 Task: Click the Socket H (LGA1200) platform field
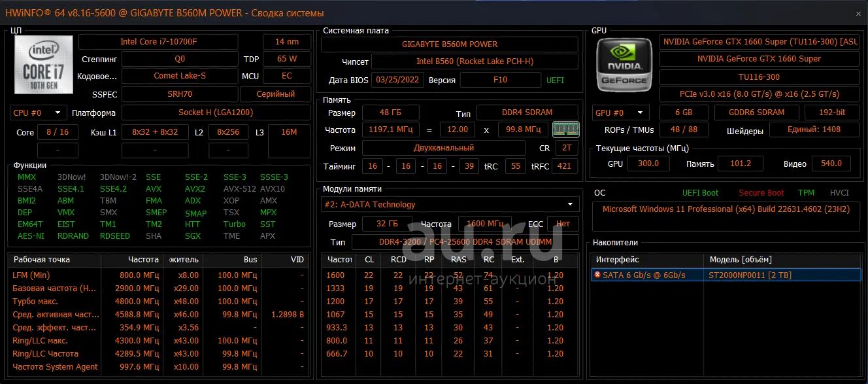pos(216,113)
